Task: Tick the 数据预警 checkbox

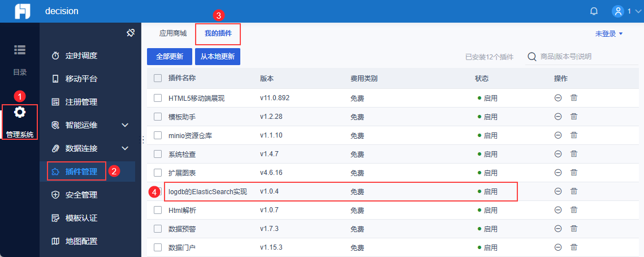Action: tap(158, 229)
